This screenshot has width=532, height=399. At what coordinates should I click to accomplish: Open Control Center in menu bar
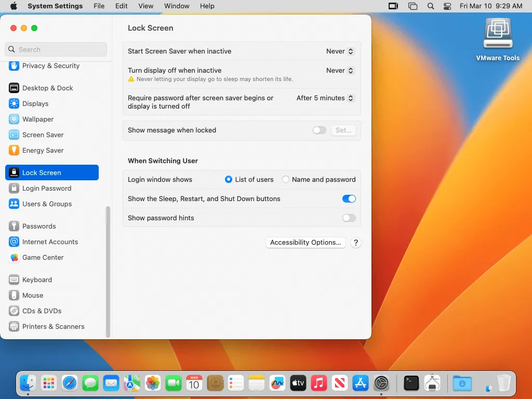447,6
